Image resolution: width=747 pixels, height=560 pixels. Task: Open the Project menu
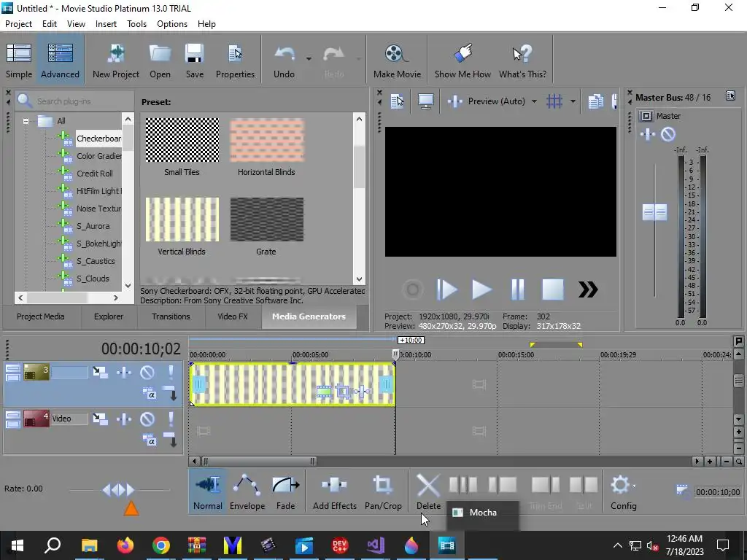point(18,24)
